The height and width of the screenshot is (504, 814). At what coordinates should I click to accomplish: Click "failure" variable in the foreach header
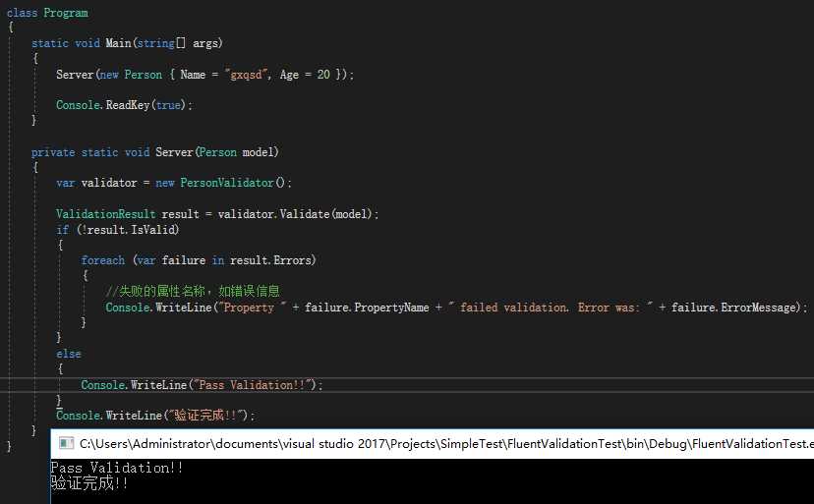point(183,260)
